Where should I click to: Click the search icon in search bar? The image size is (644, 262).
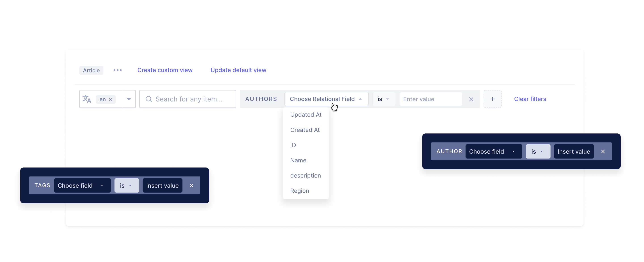[149, 99]
